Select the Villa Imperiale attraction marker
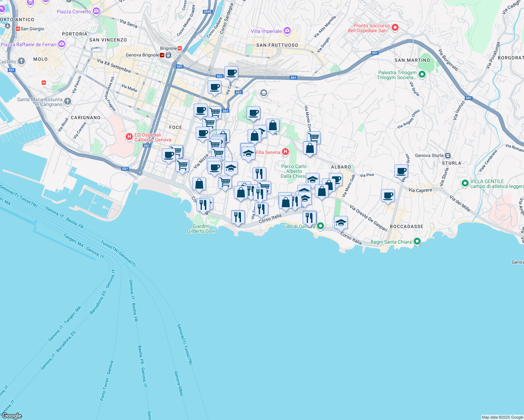The width and height of the screenshot is (524, 420). coord(287,30)
